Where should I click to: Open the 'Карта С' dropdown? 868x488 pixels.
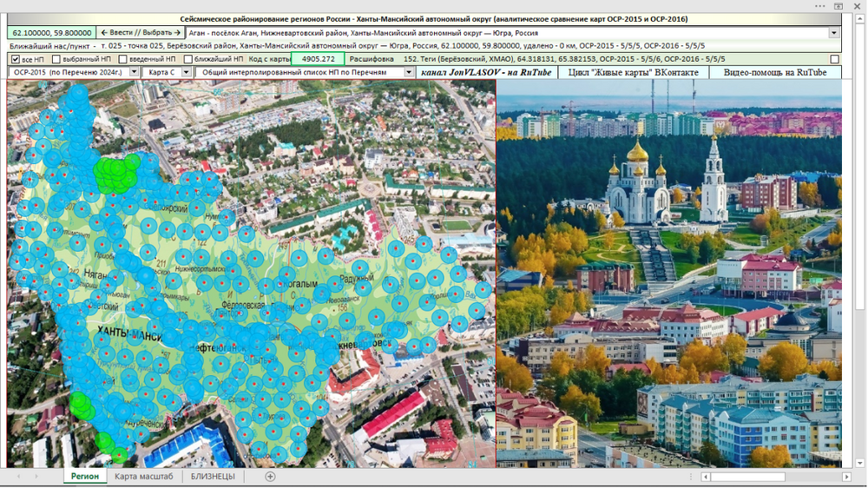pyautogui.click(x=186, y=72)
